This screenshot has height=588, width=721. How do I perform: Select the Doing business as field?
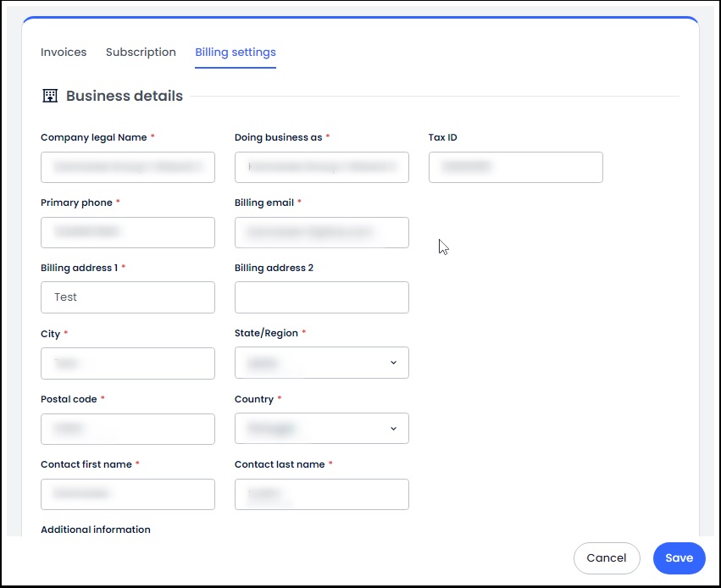(x=321, y=167)
